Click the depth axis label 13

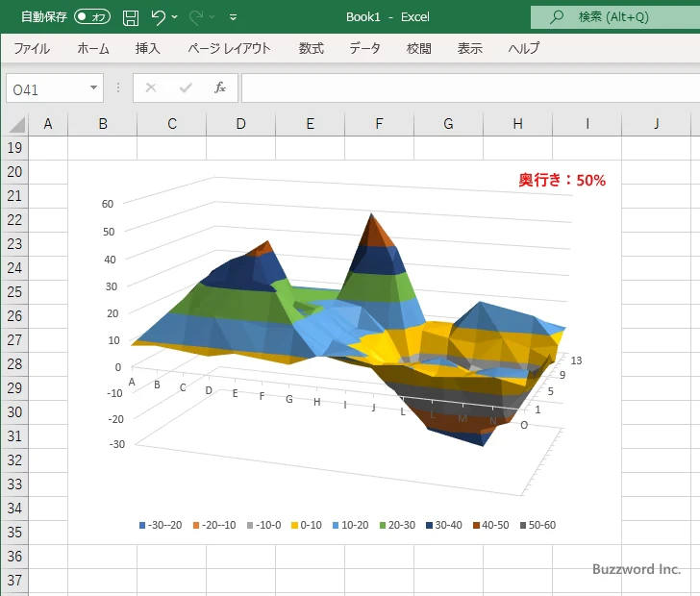(x=576, y=360)
